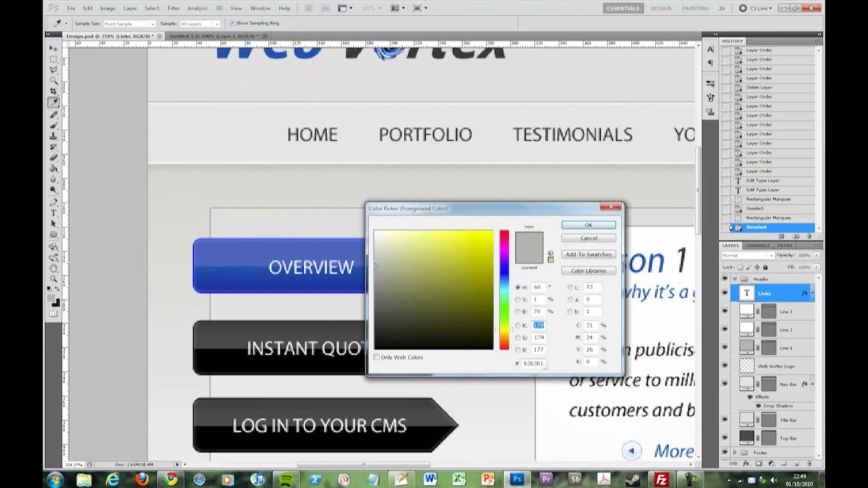Image resolution: width=868 pixels, height=488 pixels.
Task: Toggle the Only Web Colors checkbox
Action: (377, 357)
